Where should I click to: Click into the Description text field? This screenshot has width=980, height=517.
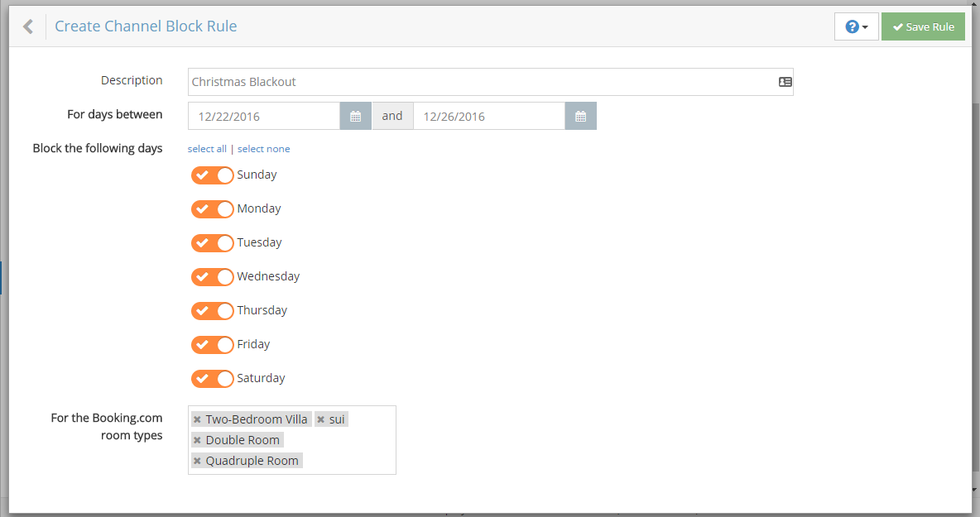click(x=480, y=82)
